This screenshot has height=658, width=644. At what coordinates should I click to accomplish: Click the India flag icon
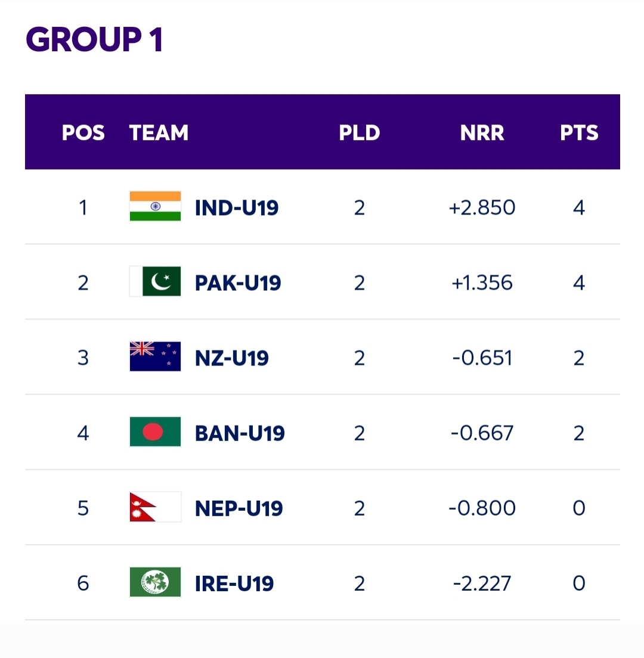155,206
